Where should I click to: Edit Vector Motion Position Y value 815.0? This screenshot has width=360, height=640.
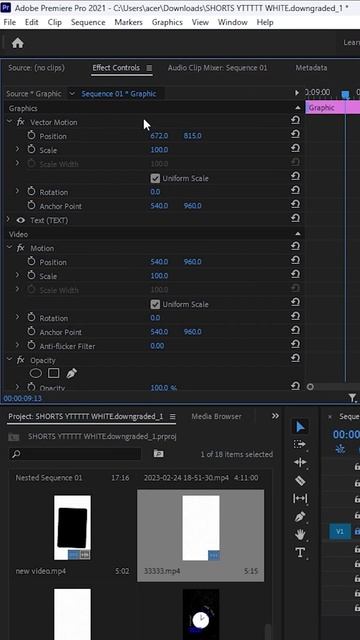(192, 136)
